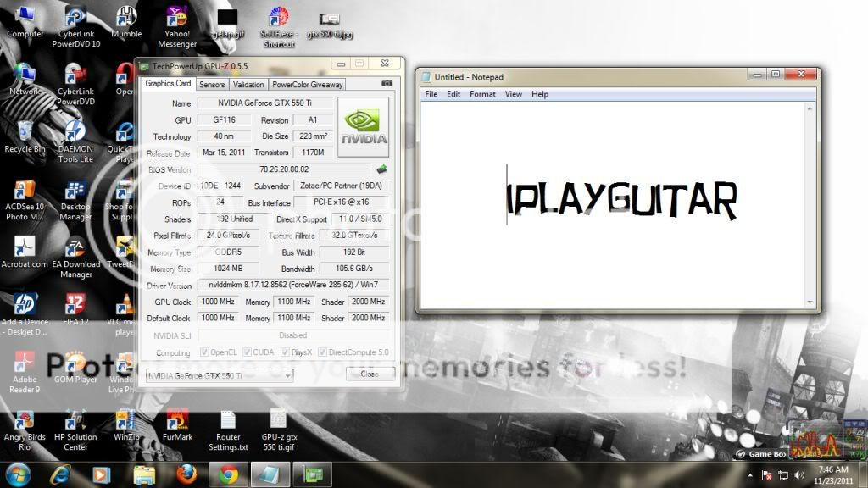Toggle the OpenCL checkbox in GPU-Z
The height and width of the screenshot is (488, 868).
(204, 352)
